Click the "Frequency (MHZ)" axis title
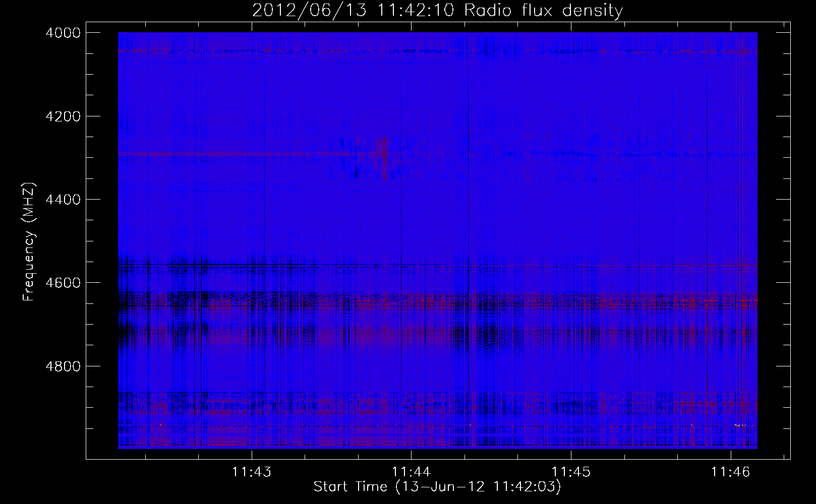The width and height of the screenshot is (816, 504). coord(29,241)
